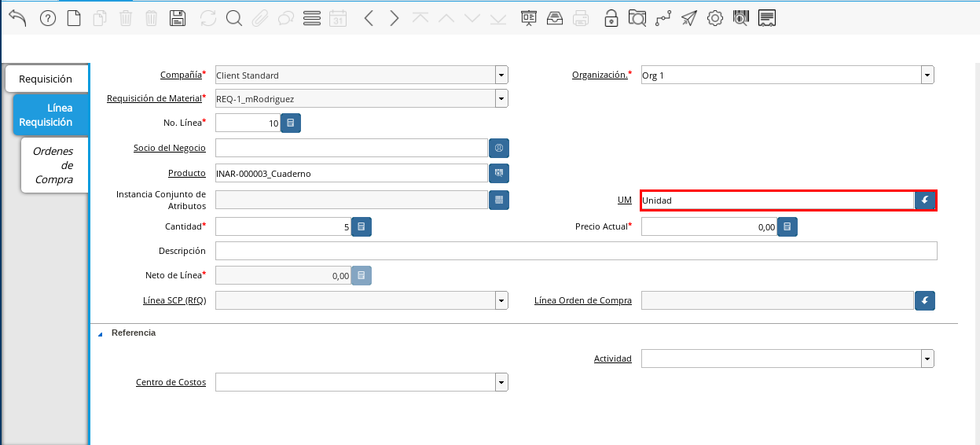Go to the previous record arrow
Image resolution: width=980 pixels, height=445 pixels.
point(369,19)
